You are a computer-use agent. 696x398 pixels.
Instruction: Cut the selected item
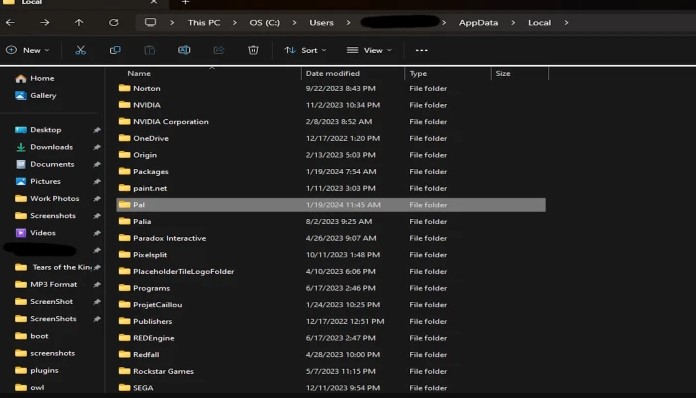(80, 50)
